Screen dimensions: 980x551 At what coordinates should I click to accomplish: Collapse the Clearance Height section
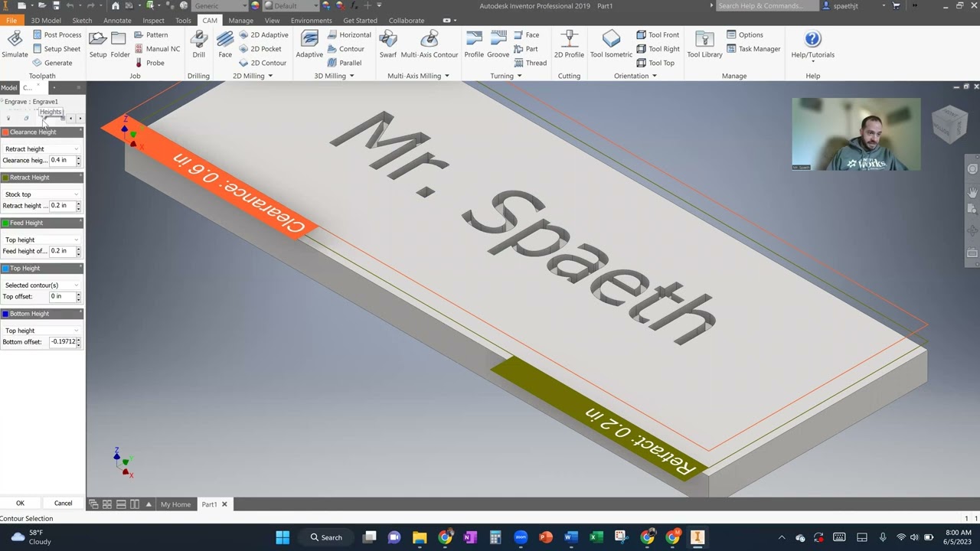click(x=80, y=132)
